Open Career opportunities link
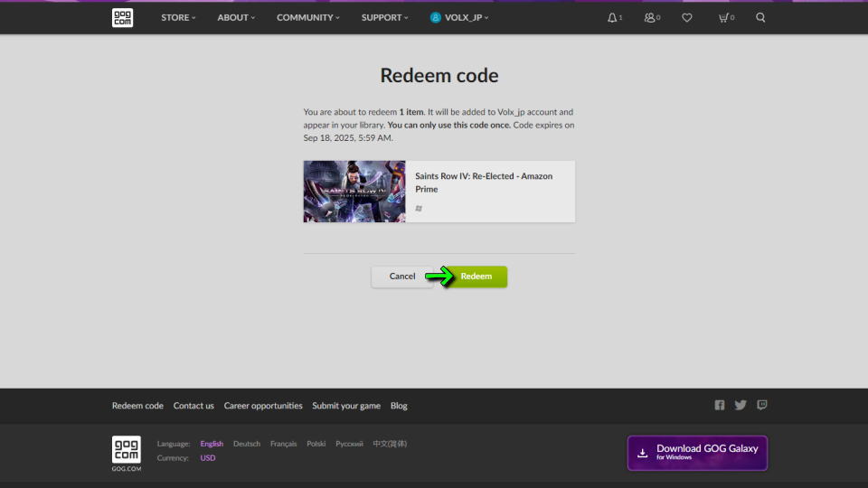 263,406
